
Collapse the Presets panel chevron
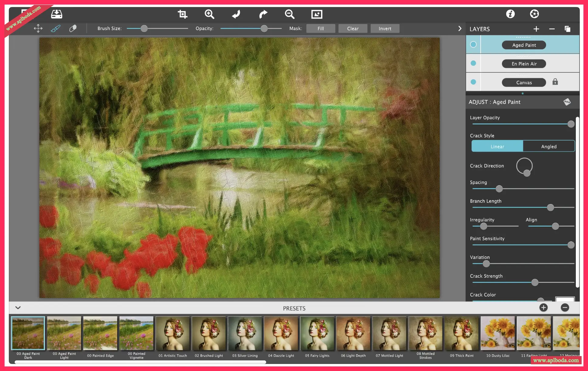point(18,308)
